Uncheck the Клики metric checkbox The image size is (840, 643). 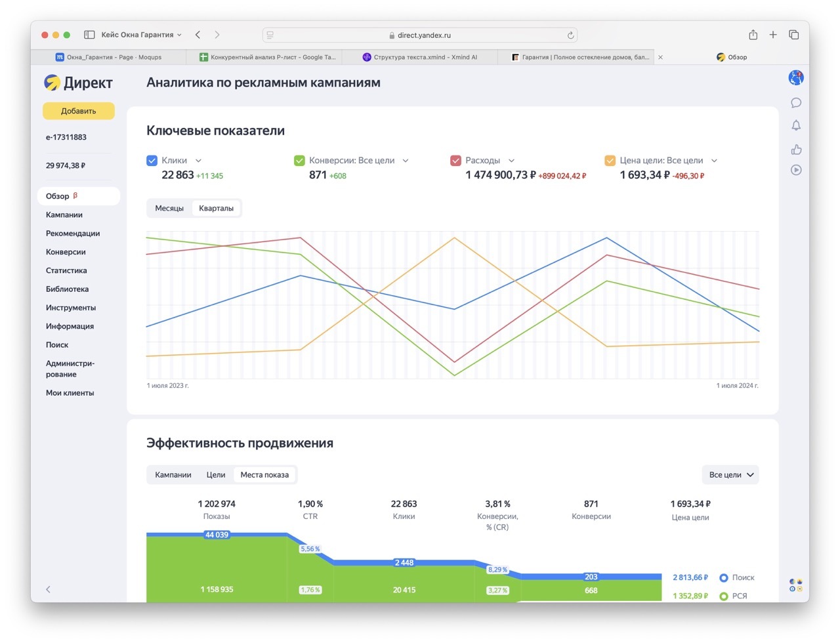pyautogui.click(x=152, y=160)
